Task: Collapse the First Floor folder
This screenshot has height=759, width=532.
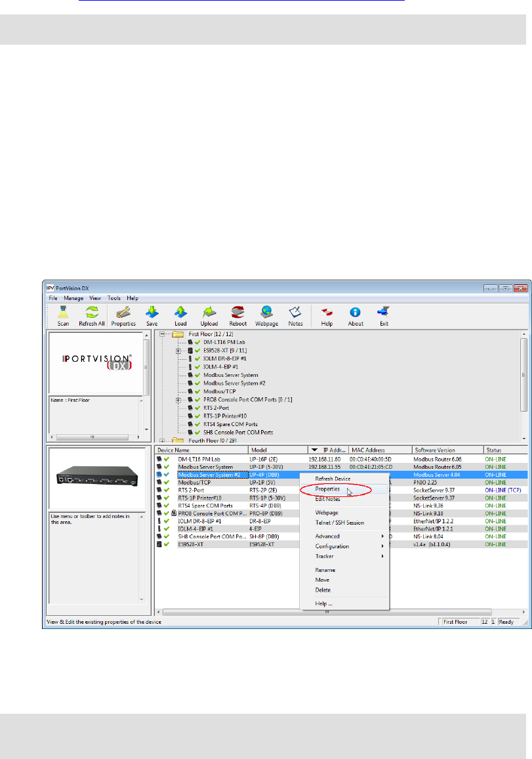Action: [163, 334]
